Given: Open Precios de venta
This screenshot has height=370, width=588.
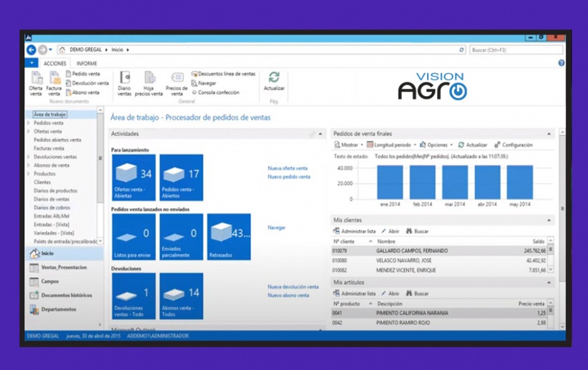Looking at the screenshot, I should point(176,83).
